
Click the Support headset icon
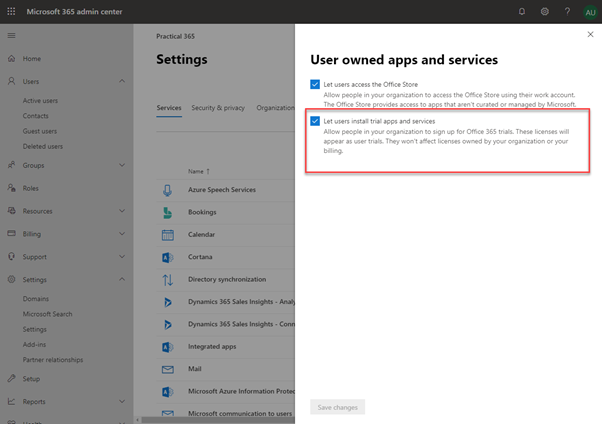[12, 256]
